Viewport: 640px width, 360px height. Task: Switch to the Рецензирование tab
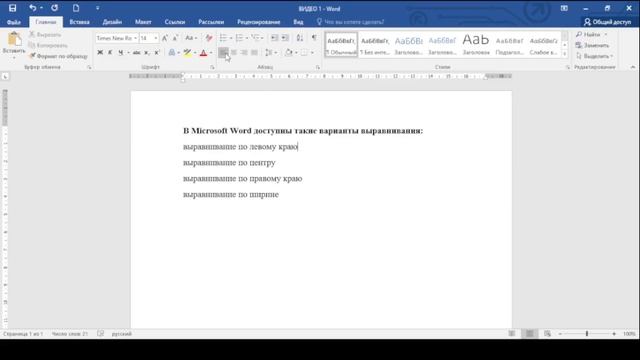258,22
